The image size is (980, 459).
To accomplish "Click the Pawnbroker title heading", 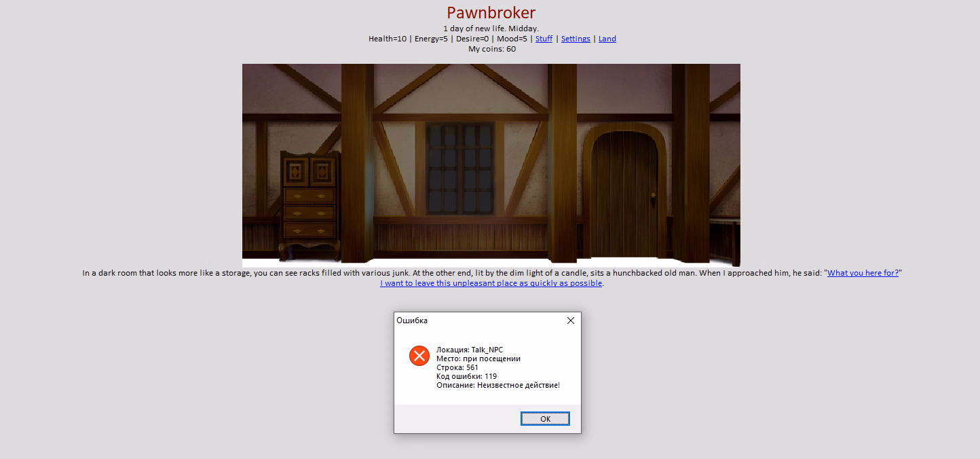I will click(491, 13).
